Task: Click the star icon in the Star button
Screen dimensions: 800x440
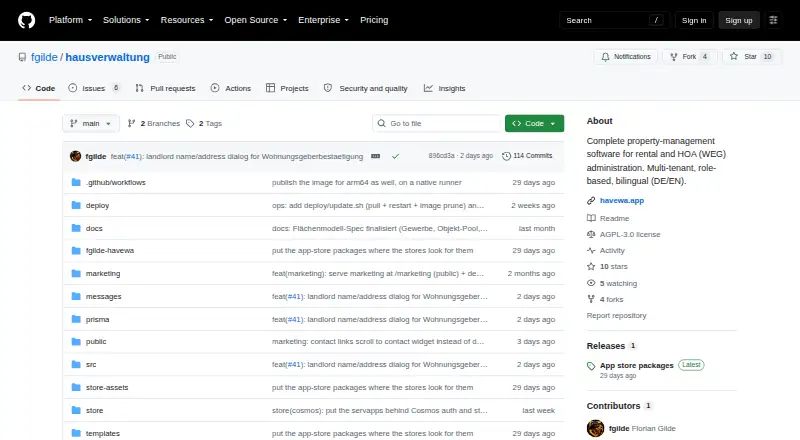Action: coord(734,57)
